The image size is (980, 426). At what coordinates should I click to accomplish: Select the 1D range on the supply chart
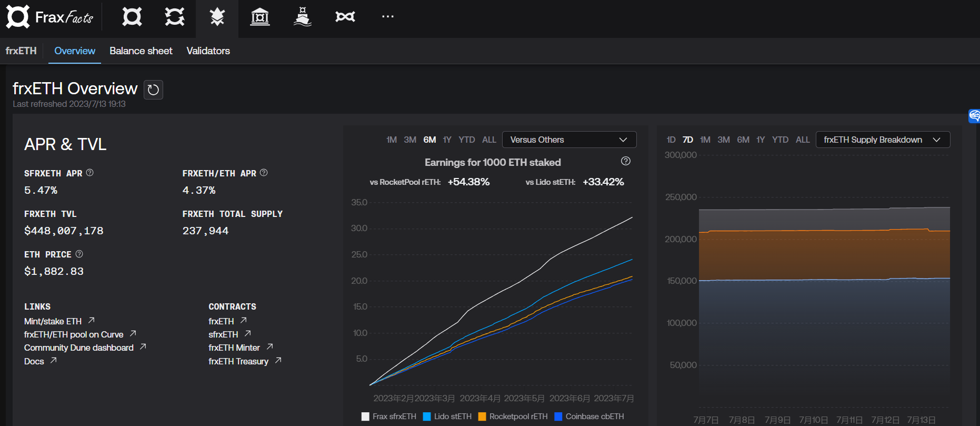671,140
